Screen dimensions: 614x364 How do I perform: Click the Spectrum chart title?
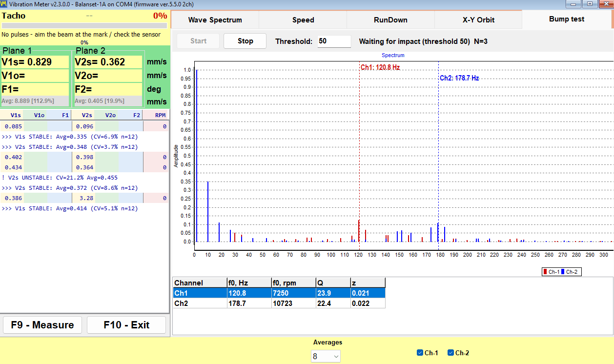click(393, 56)
